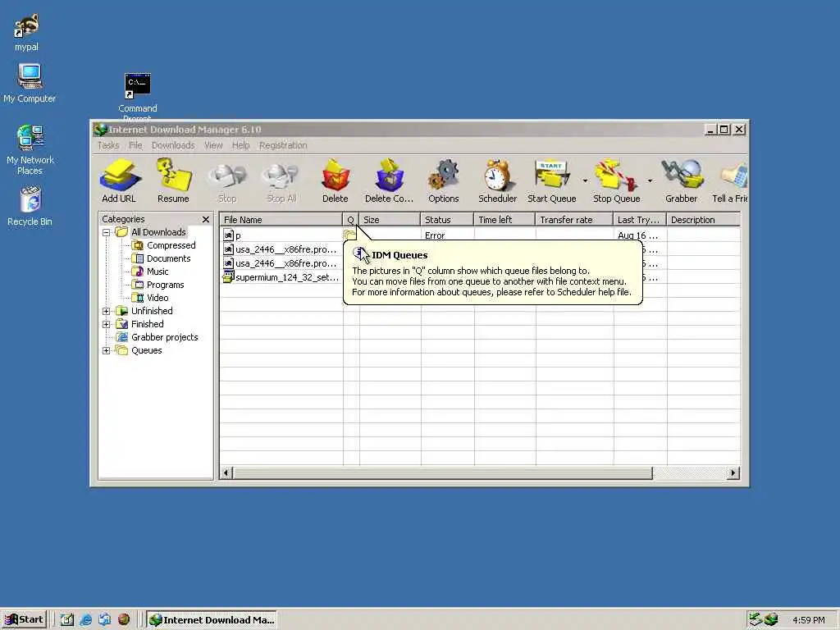
Task: Select the Programs category
Action: point(166,285)
